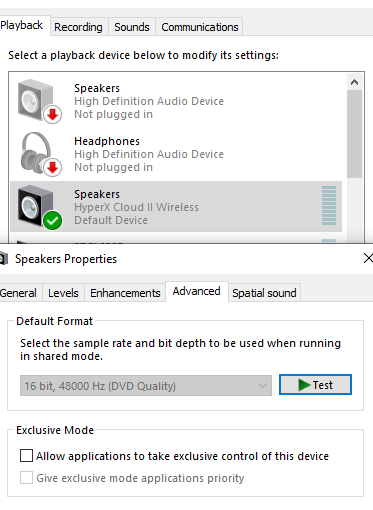This screenshot has width=373, height=510.
Task: Click the HyperX Cloud II Wireless speaker icon
Action: [39, 207]
